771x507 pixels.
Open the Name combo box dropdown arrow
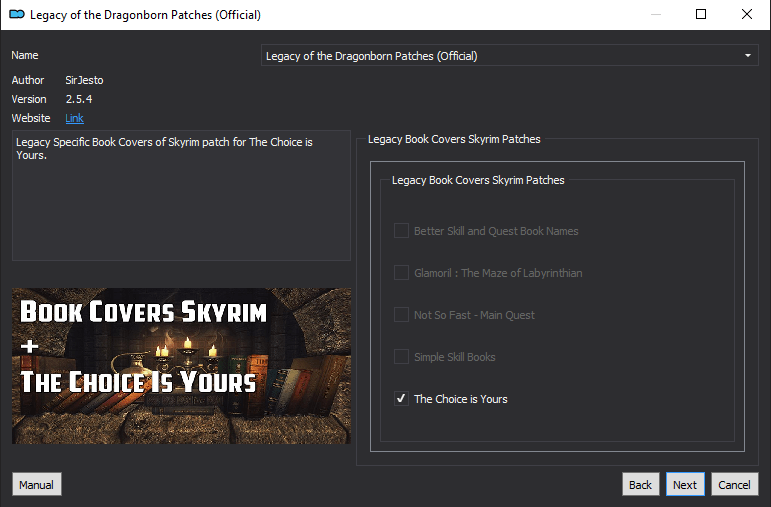coord(747,56)
